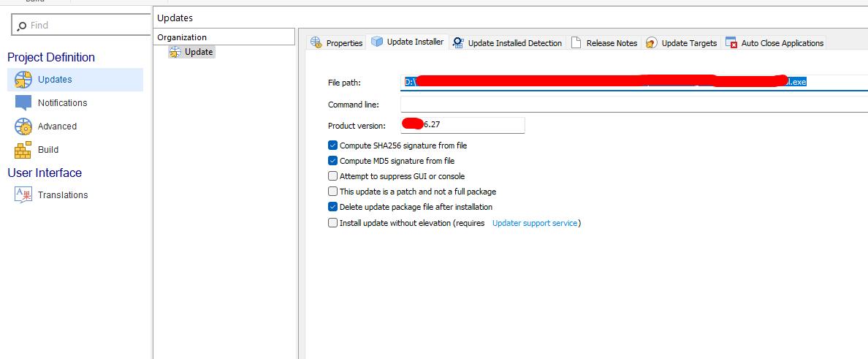Click the Translations language icon
The width and height of the screenshot is (868, 359).
(x=23, y=195)
